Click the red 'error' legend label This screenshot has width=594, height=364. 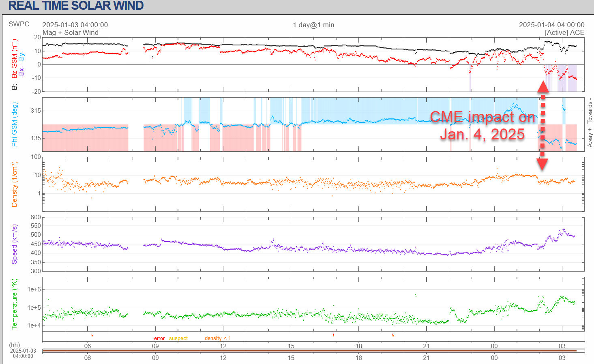tap(159, 338)
